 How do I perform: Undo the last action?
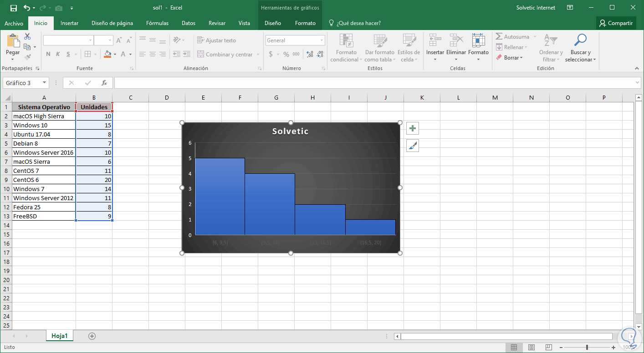pyautogui.click(x=26, y=8)
